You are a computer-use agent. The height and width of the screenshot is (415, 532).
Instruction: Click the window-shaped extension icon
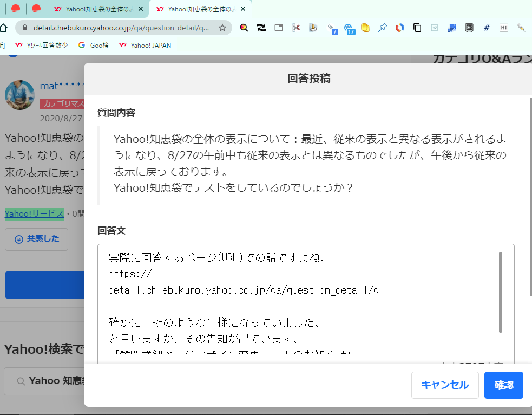pos(279,28)
